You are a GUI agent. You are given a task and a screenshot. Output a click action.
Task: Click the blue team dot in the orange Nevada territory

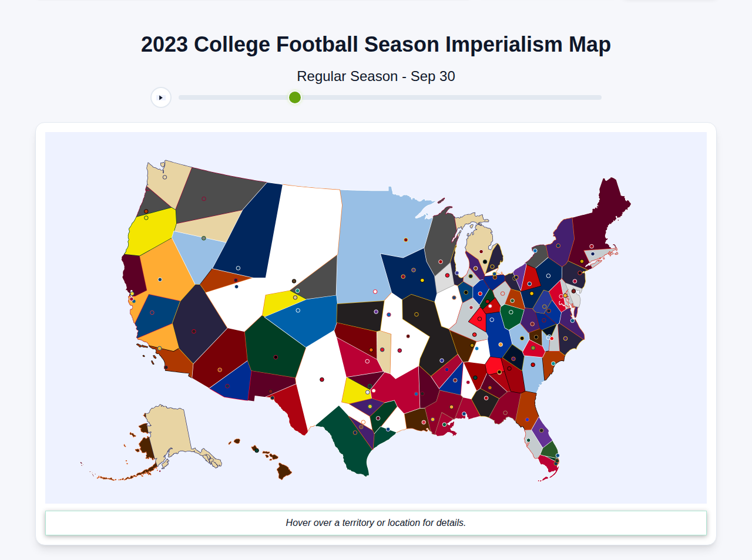160,279
